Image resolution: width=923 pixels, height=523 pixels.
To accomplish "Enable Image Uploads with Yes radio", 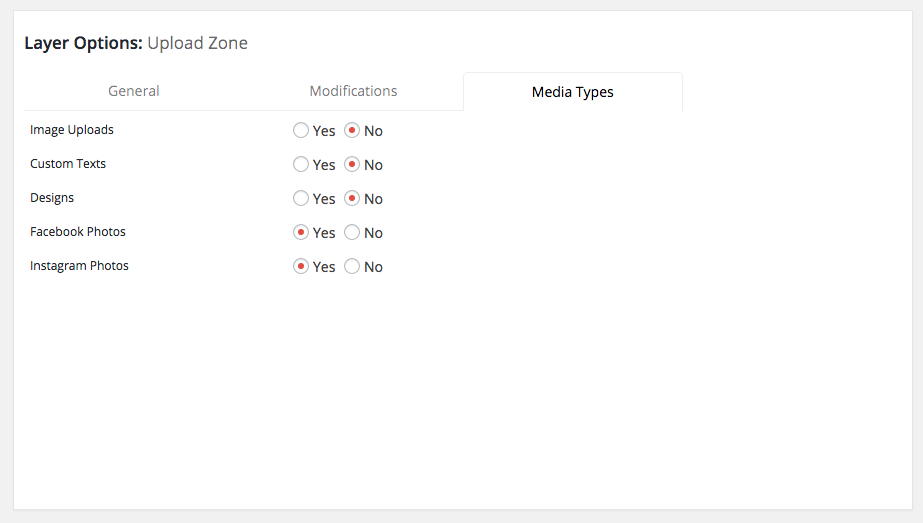I will (x=301, y=131).
